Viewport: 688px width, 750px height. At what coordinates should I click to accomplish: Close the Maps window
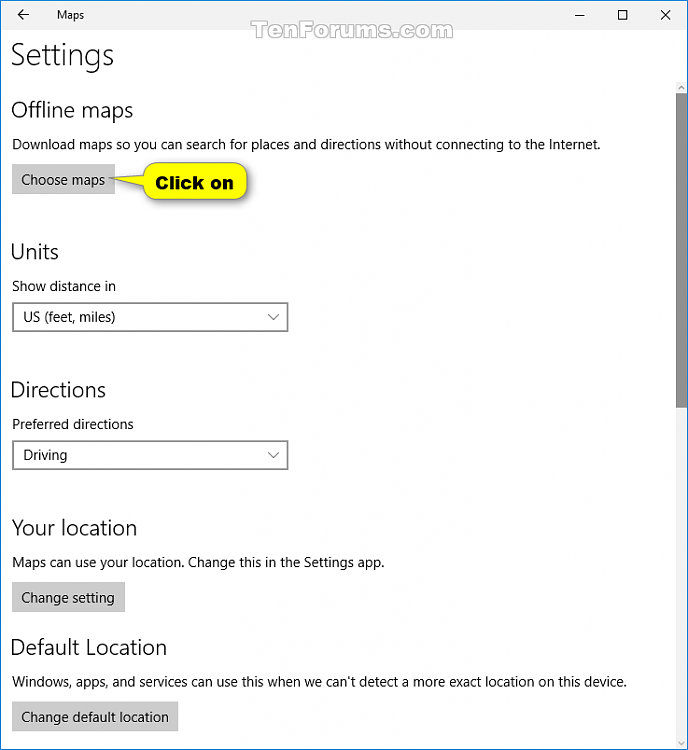tap(666, 15)
